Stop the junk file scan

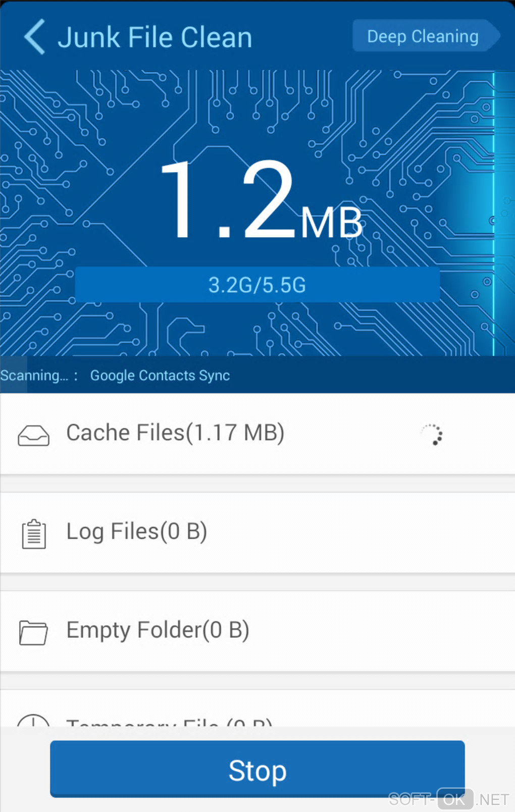257,769
